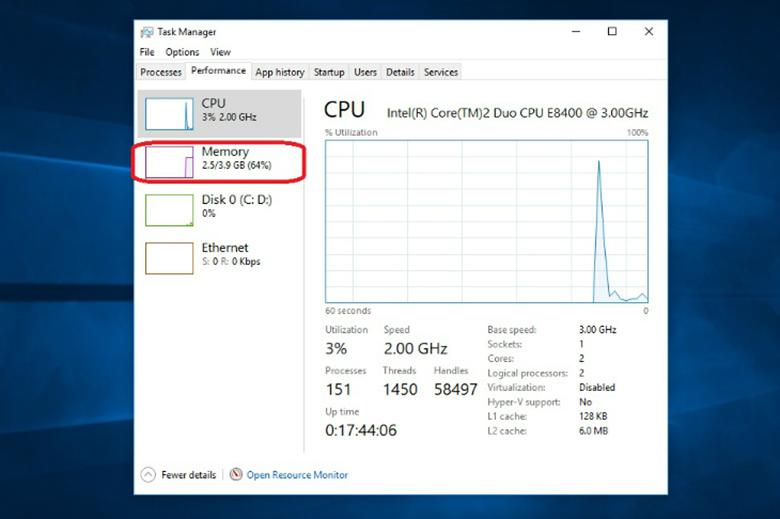Switch to the Processes tab

161,72
